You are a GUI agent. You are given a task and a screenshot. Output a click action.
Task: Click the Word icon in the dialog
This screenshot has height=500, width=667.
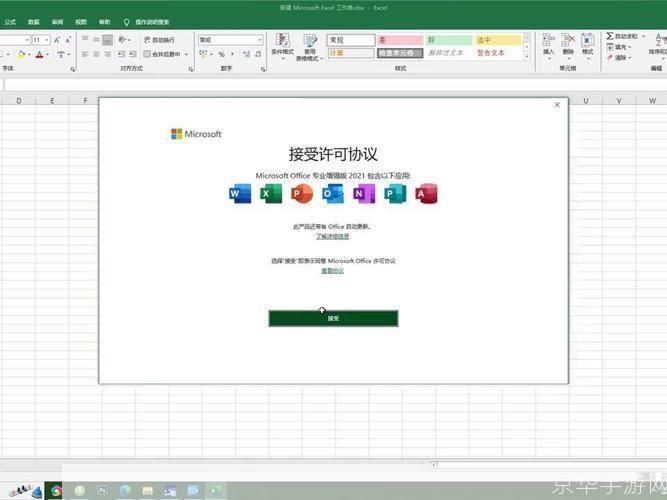[240, 194]
